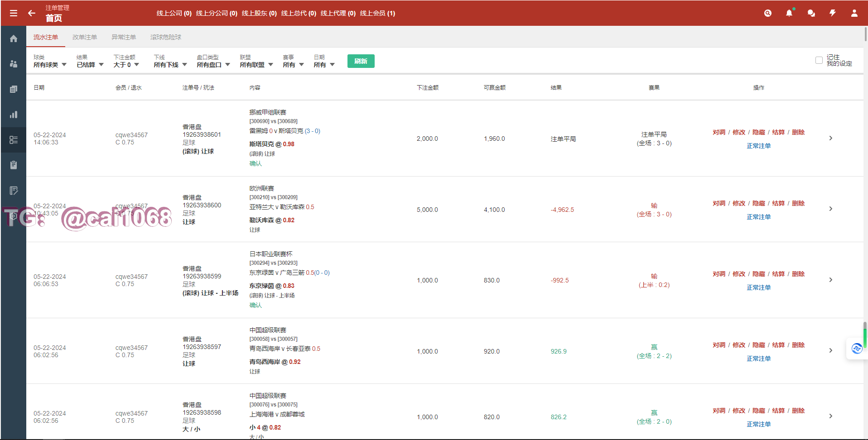This screenshot has height=440, width=868.
Task: Switch to the 滚球危险球 tab
Action: pyautogui.click(x=166, y=37)
